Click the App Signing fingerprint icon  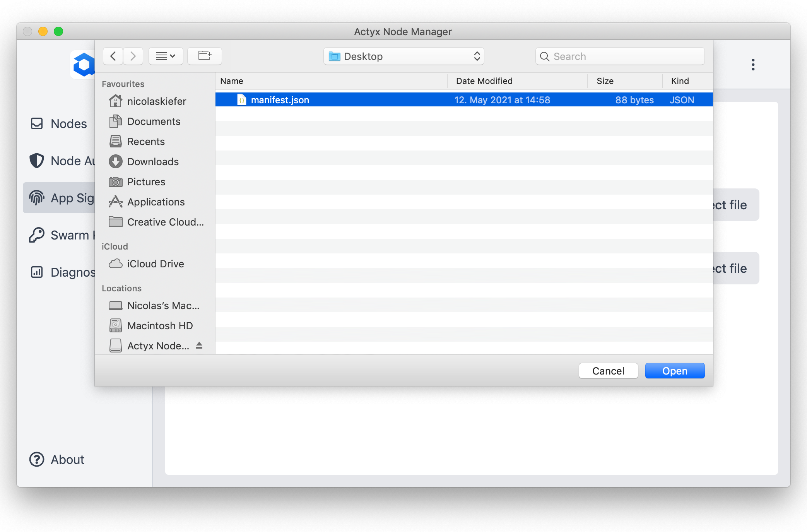[x=37, y=198]
